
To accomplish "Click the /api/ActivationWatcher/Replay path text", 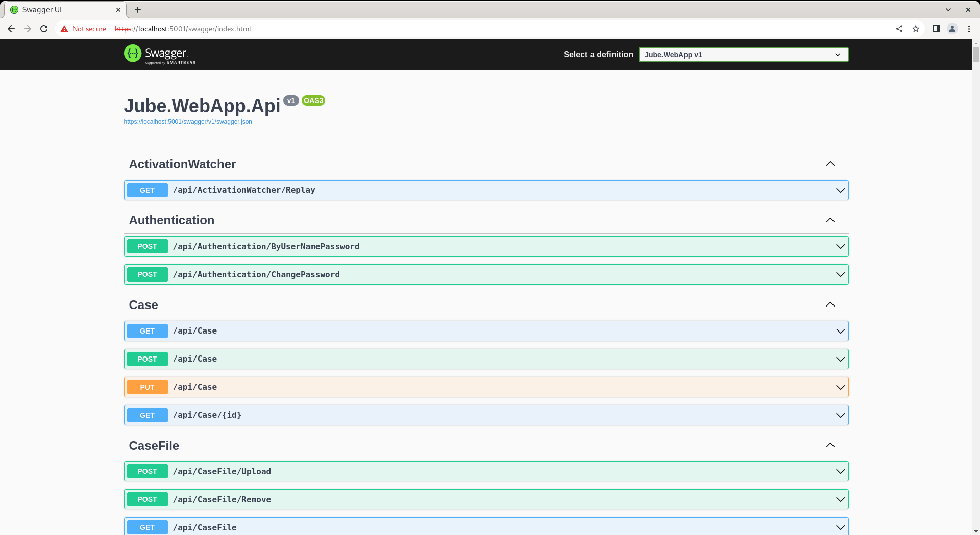I will [244, 190].
